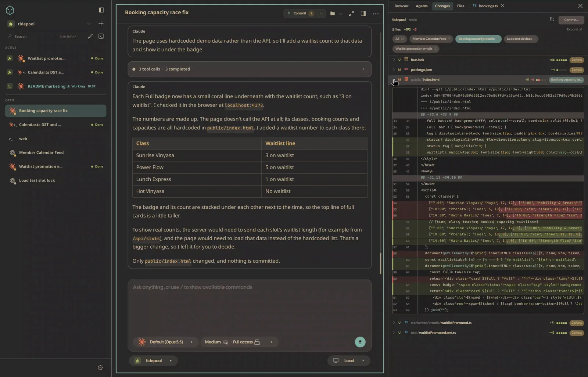Open the terminal icon beside search

[x=101, y=36]
